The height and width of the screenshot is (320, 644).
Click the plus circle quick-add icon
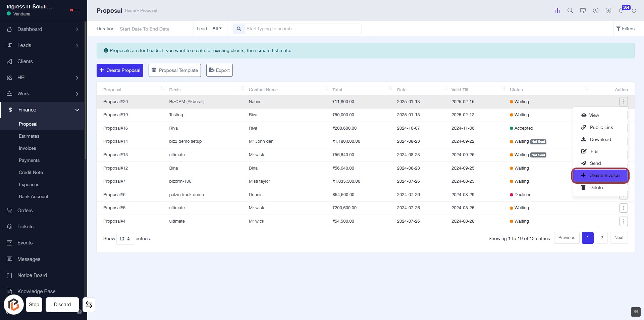coord(608,10)
